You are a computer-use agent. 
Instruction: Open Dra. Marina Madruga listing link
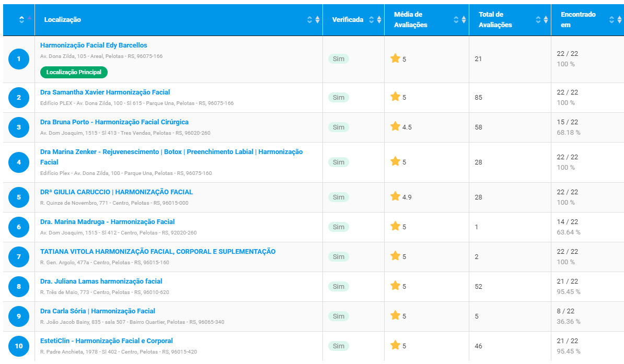tap(108, 222)
